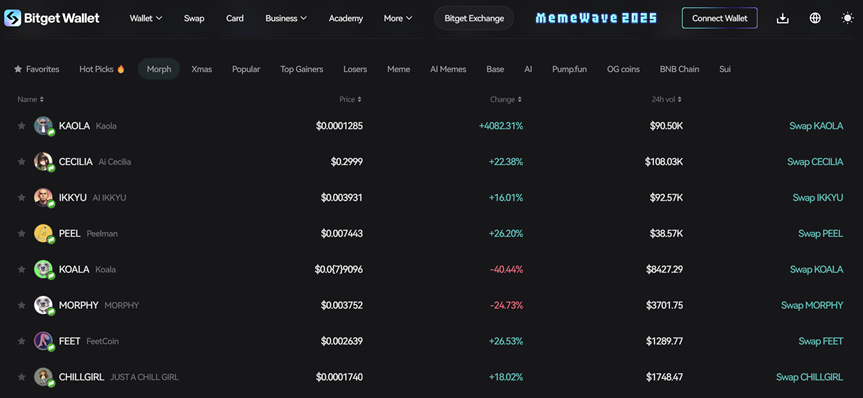Image resolution: width=863 pixels, height=398 pixels.
Task: Expand the Wallet dropdown menu
Action: tap(146, 18)
